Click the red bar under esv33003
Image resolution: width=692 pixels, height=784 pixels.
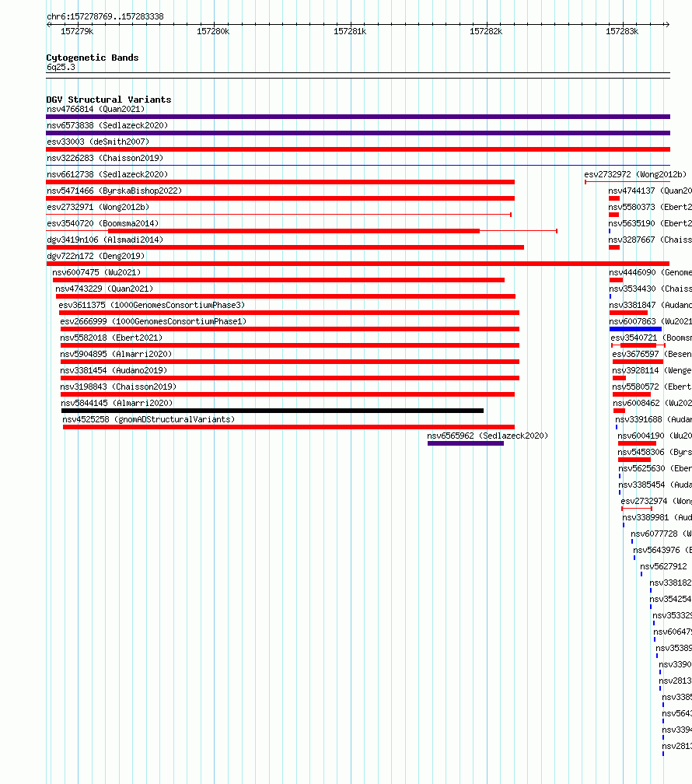[x=358, y=149]
